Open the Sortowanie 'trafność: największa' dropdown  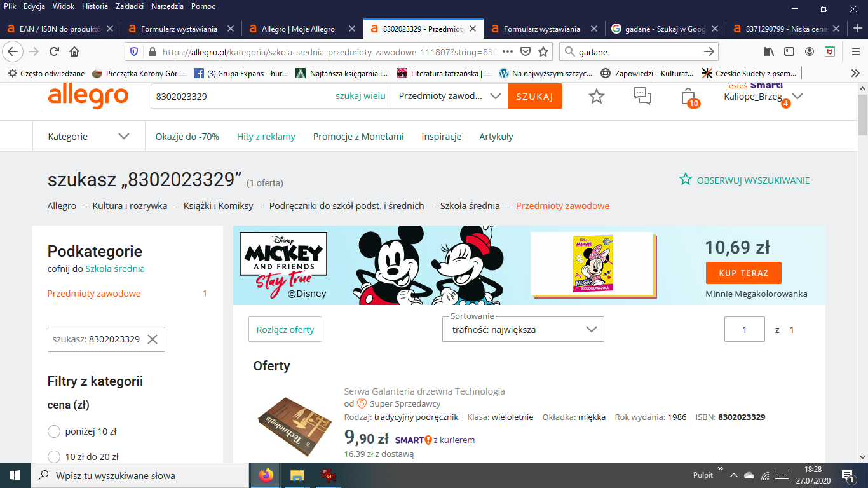coord(523,330)
